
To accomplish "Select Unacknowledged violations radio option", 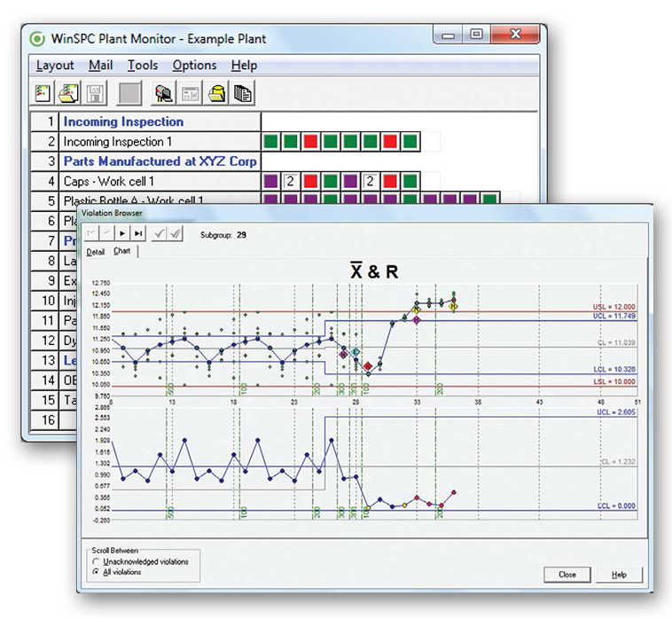I will [x=96, y=561].
